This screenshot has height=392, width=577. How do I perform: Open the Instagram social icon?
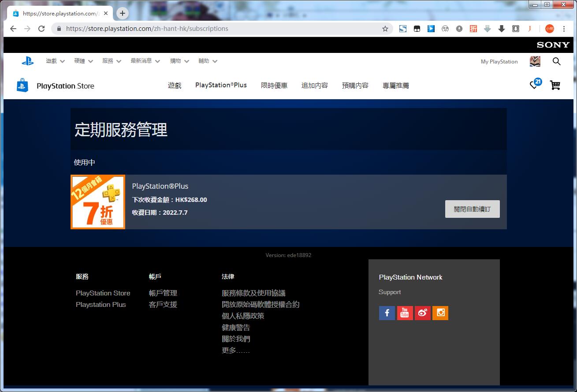pyautogui.click(x=440, y=313)
